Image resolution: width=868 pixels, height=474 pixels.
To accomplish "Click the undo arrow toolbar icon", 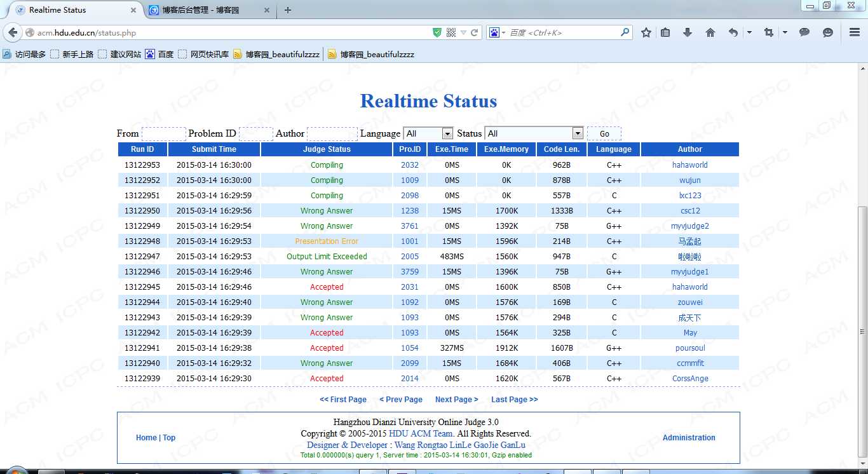I will coord(733,32).
